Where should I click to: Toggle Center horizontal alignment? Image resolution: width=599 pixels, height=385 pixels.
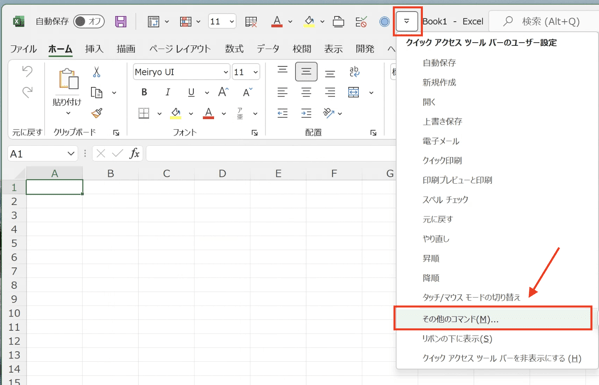306,92
